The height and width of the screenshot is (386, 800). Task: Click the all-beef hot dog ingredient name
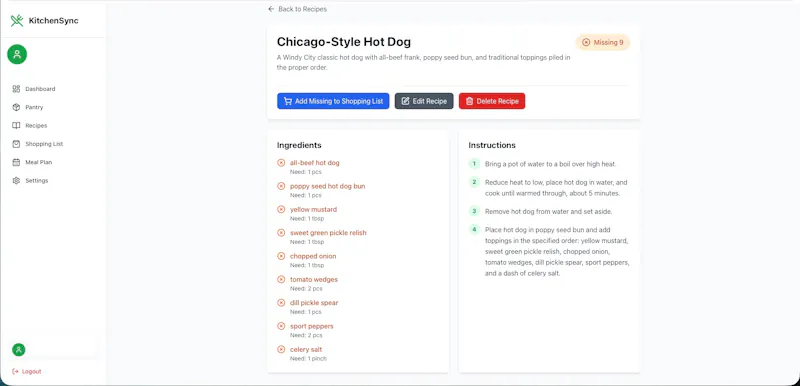[x=314, y=163]
